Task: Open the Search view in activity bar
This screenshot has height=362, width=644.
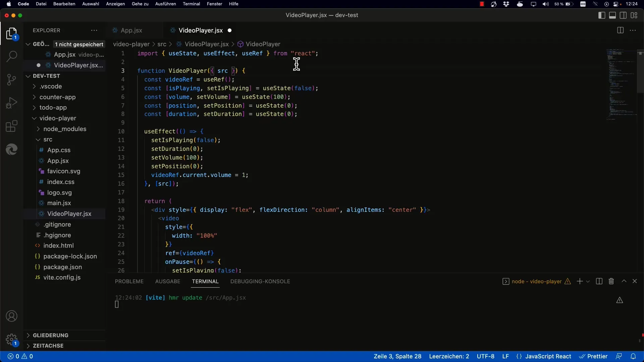Action: (12, 56)
